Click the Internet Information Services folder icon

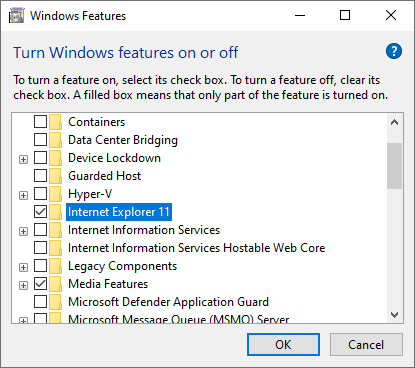tap(55, 230)
